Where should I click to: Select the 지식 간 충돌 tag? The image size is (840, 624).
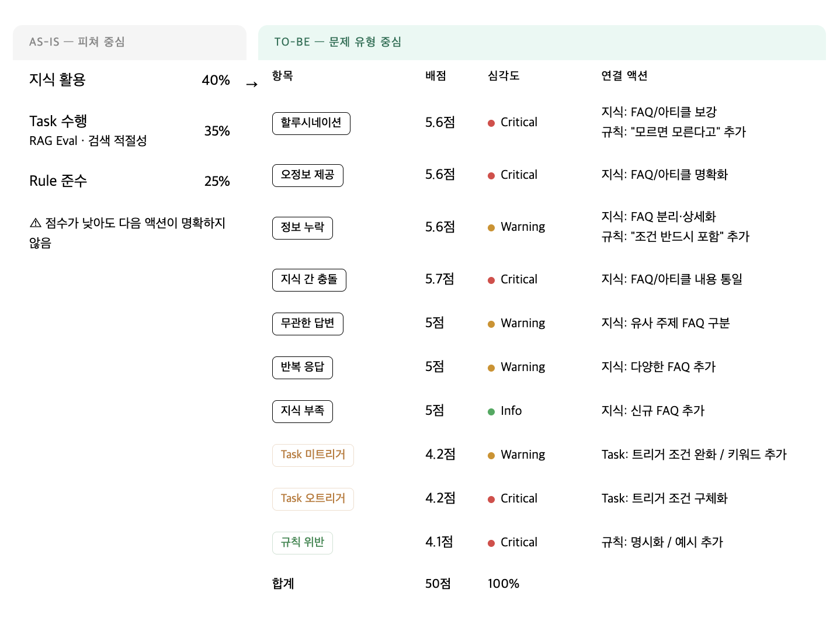coord(309,280)
